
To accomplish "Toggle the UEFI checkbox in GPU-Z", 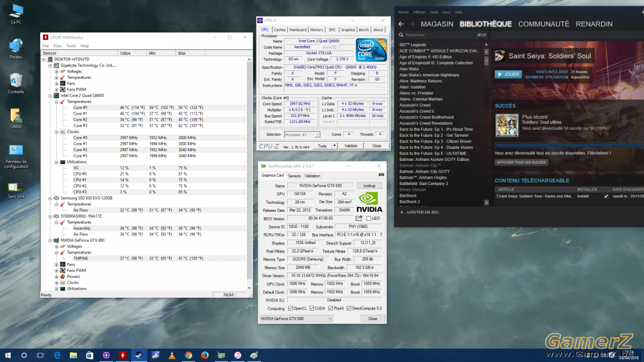I will point(369,218).
